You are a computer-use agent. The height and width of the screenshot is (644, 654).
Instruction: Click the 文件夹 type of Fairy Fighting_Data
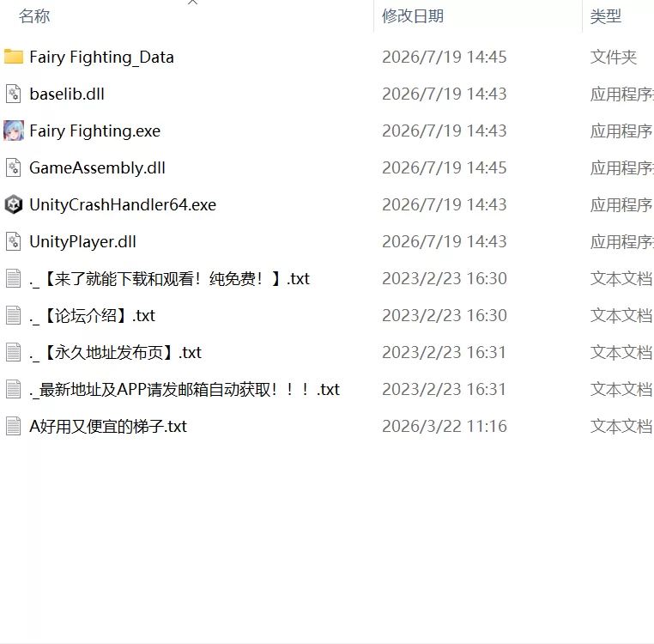click(614, 58)
